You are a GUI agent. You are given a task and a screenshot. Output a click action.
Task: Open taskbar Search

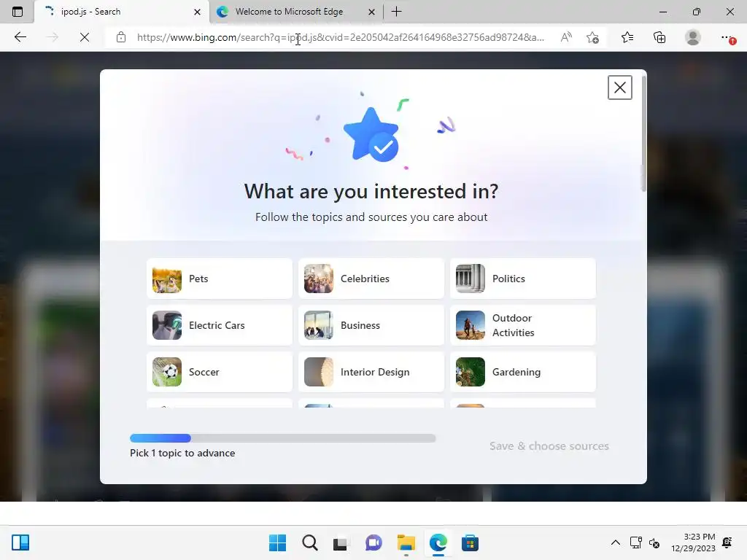(x=309, y=542)
